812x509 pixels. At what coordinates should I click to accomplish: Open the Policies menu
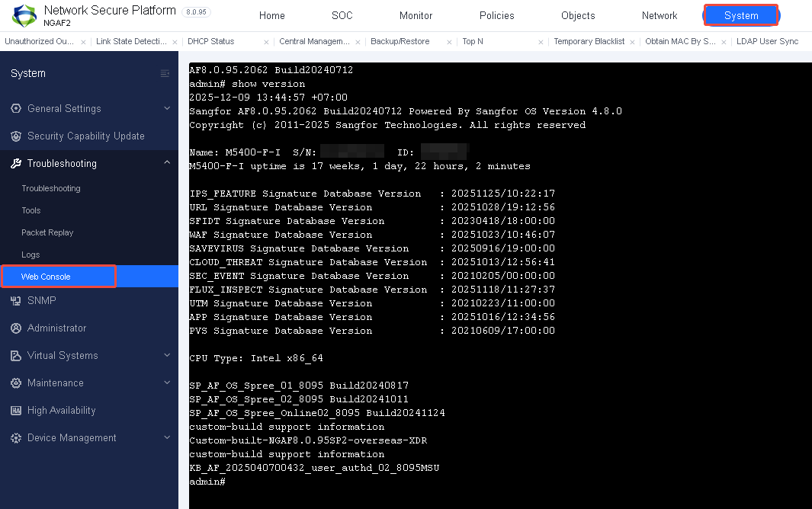496,15
